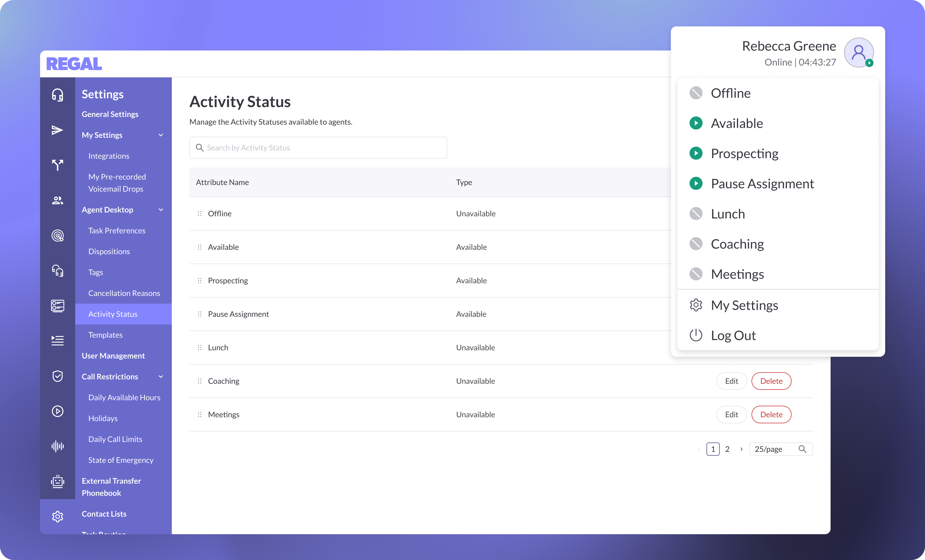
Task: Set status to Available in dropdown
Action: [x=736, y=123]
